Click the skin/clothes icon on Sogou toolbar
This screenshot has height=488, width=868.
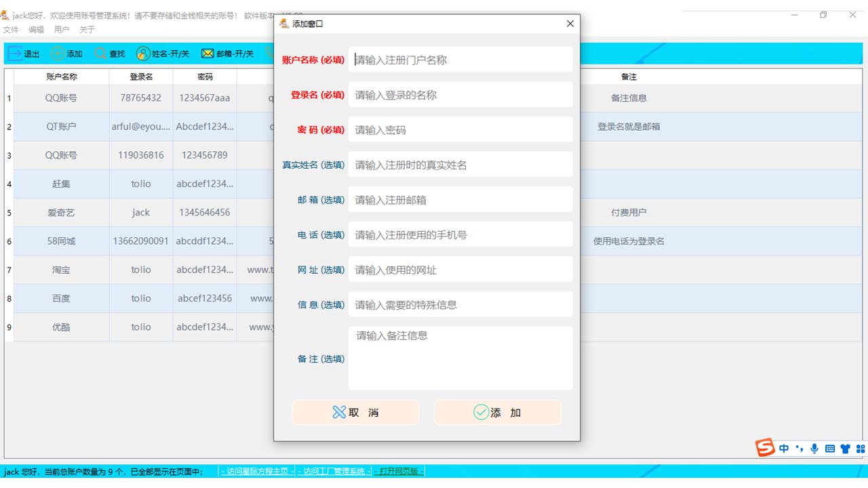[x=844, y=448]
